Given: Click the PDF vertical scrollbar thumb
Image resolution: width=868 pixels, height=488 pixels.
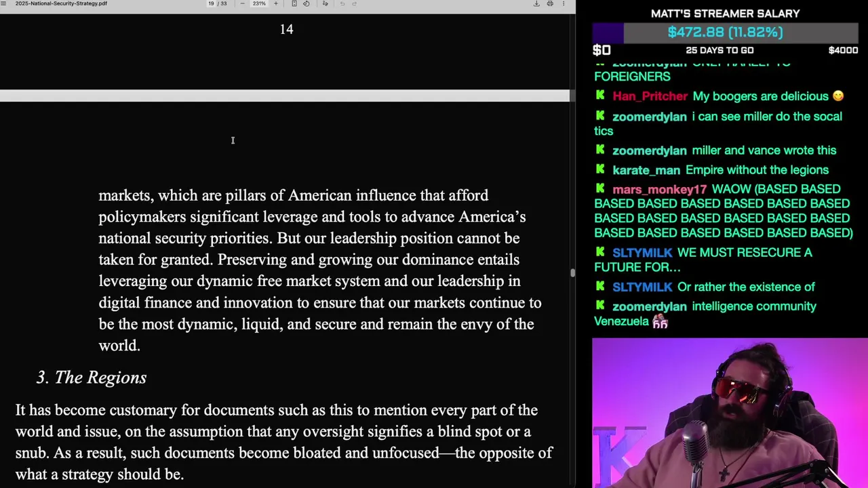Looking at the screenshot, I should (x=572, y=272).
